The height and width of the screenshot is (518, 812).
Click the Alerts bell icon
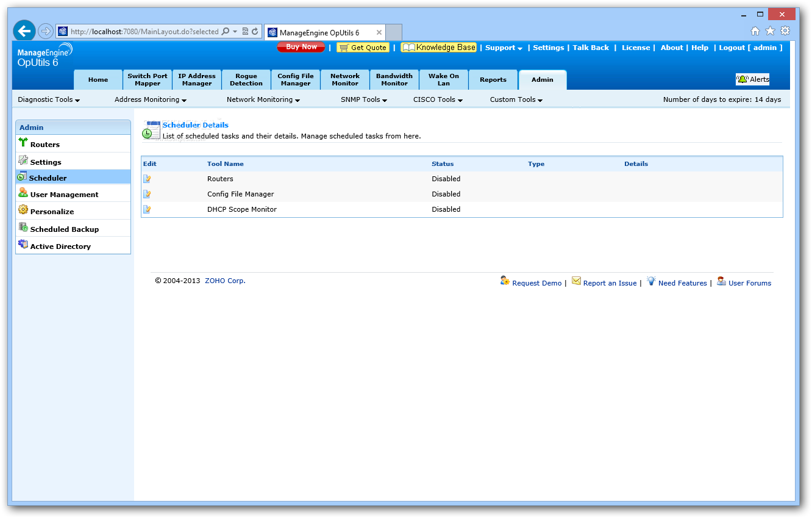click(743, 79)
